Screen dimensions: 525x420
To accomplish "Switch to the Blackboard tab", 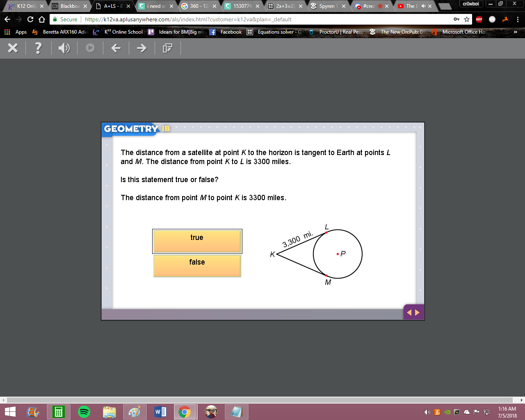I will 69,6.
